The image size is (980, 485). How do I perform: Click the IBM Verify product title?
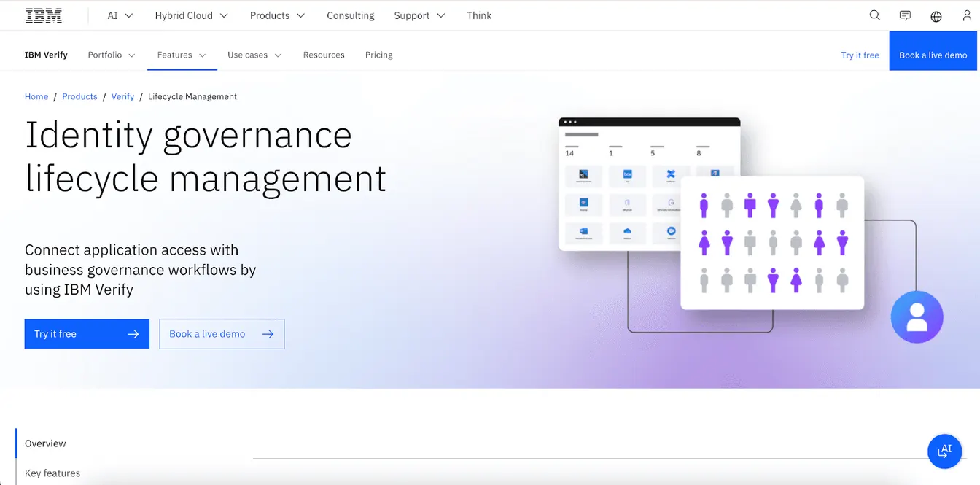(46, 55)
